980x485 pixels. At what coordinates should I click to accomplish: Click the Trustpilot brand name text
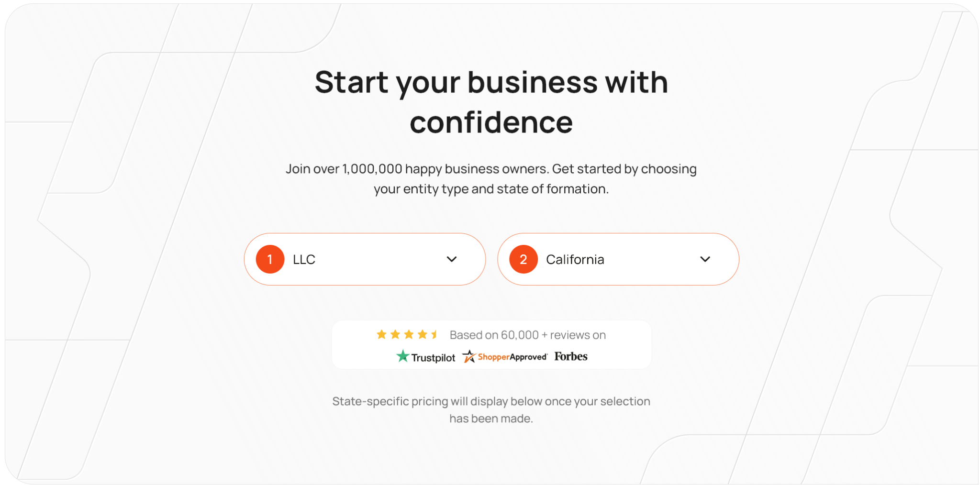tap(433, 357)
